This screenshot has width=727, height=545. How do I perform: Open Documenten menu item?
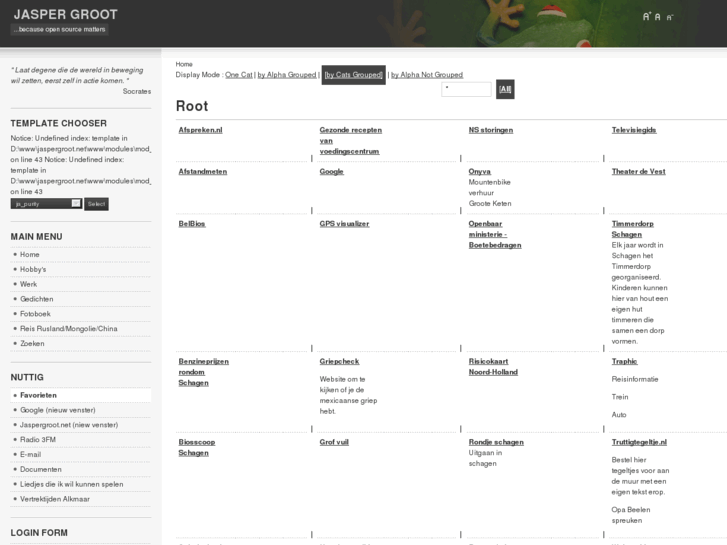(x=41, y=469)
